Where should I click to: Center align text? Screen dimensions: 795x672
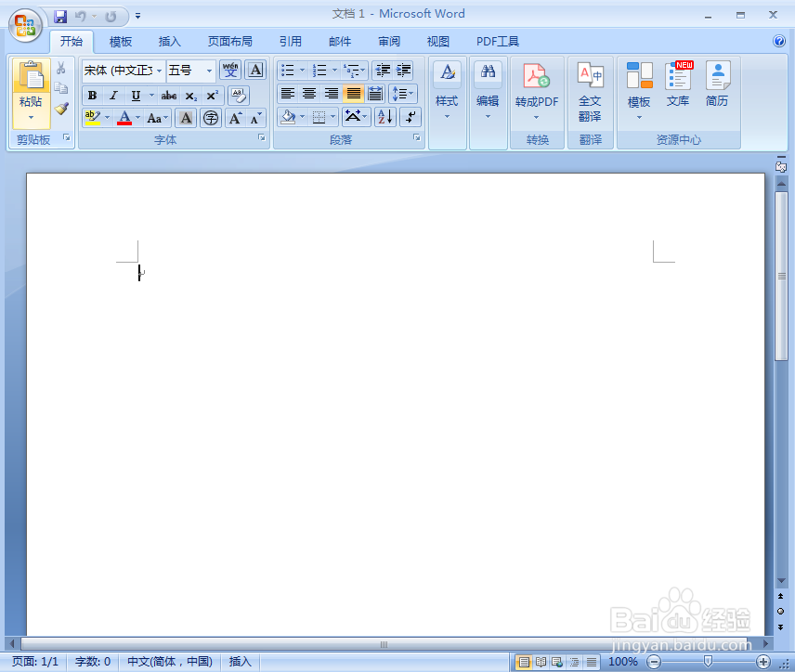(x=309, y=94)
